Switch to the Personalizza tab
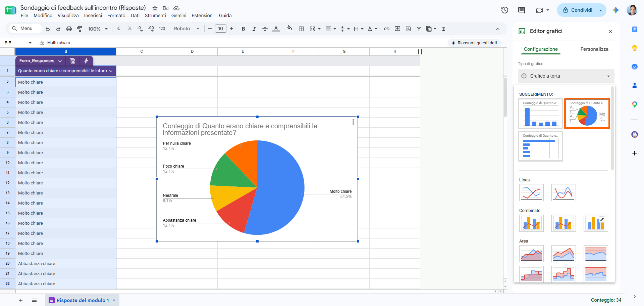 pos(594,49)
